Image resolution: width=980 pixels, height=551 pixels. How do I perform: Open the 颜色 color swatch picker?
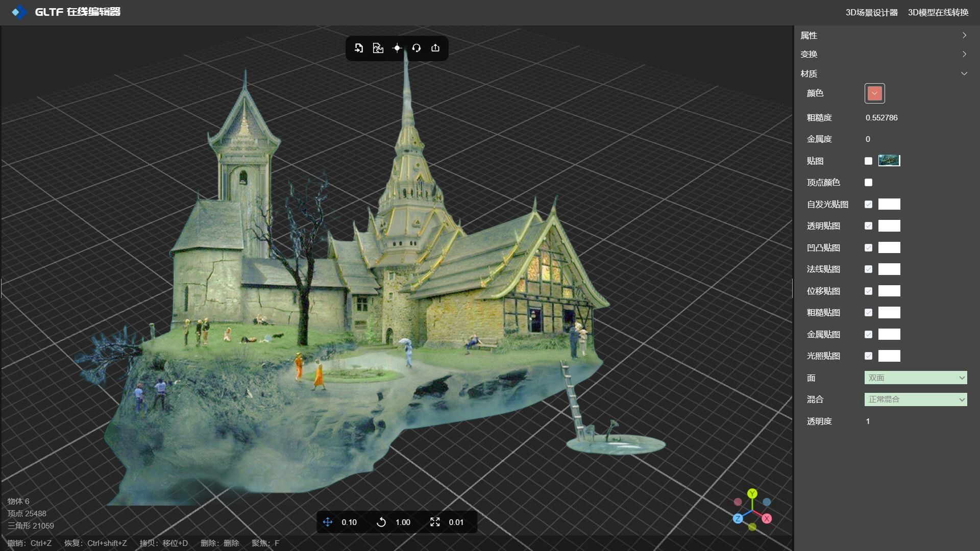874,93
